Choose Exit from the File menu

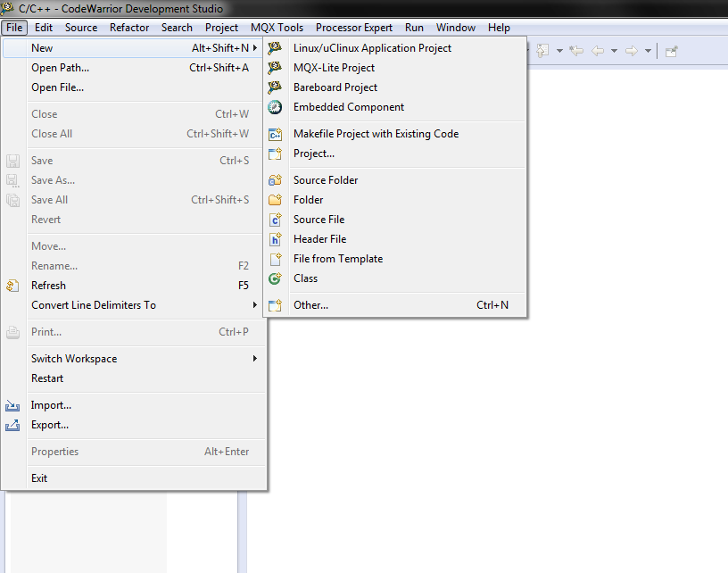pos(134,478)
